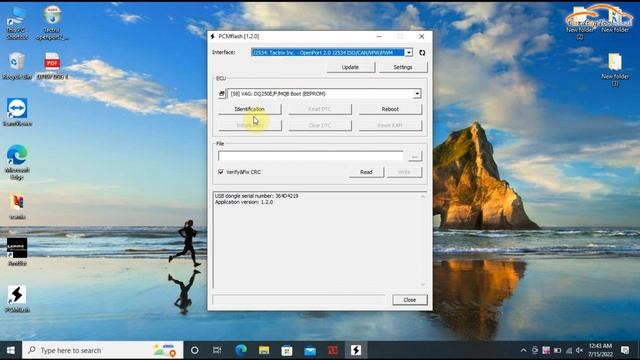Click the Write button

(x=404, y=172)
